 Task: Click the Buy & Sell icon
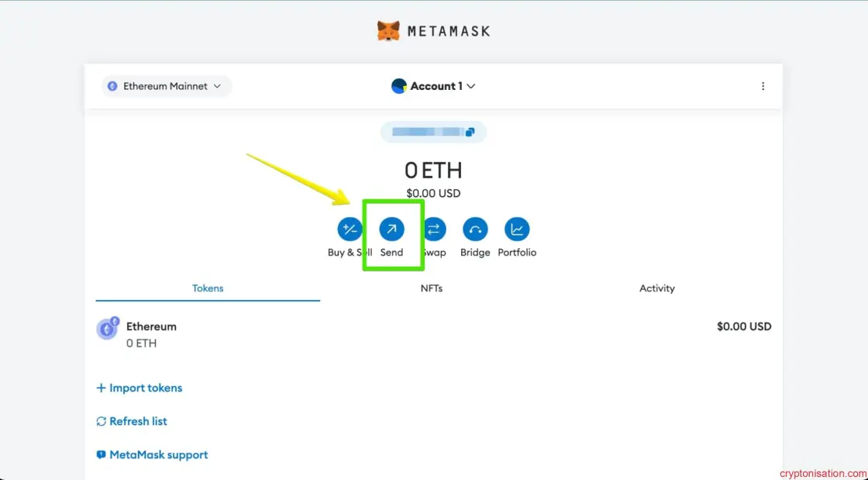(350, 229)
